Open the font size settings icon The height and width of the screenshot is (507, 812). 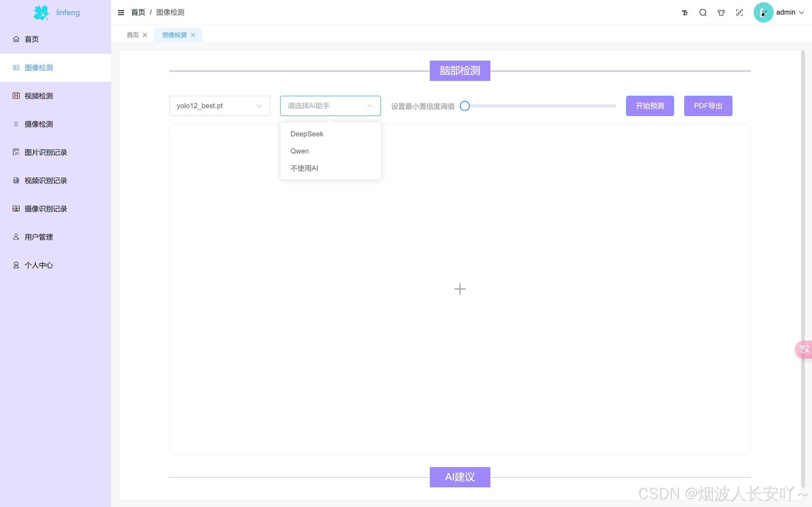click(684, 12)
